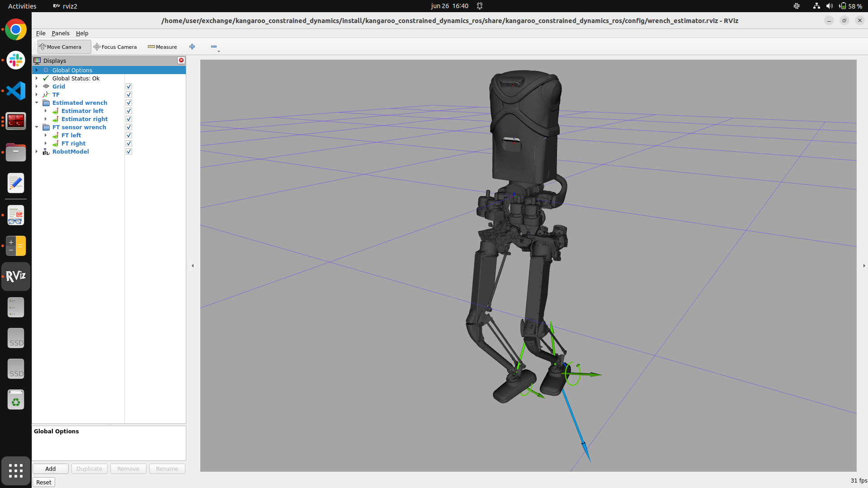Screen dimensions: 868x488
Task: Expand the Global Options tree item
Action: click(x=37, y=70)
